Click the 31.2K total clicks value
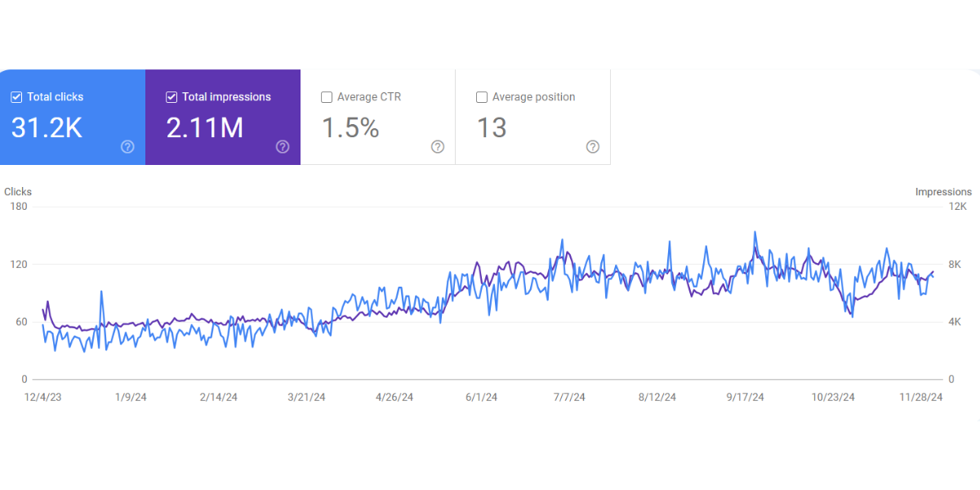 [x=47, y=128]
